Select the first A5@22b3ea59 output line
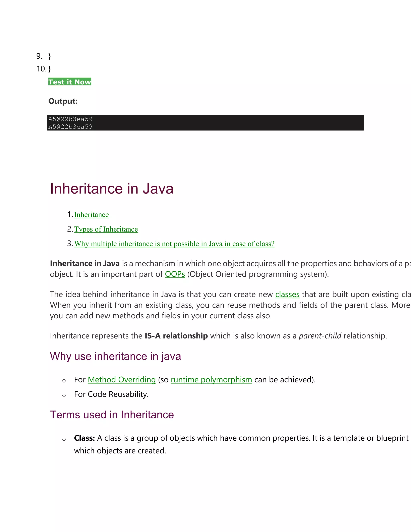Screen dimensions: 411x532 [x=70, y=119]
